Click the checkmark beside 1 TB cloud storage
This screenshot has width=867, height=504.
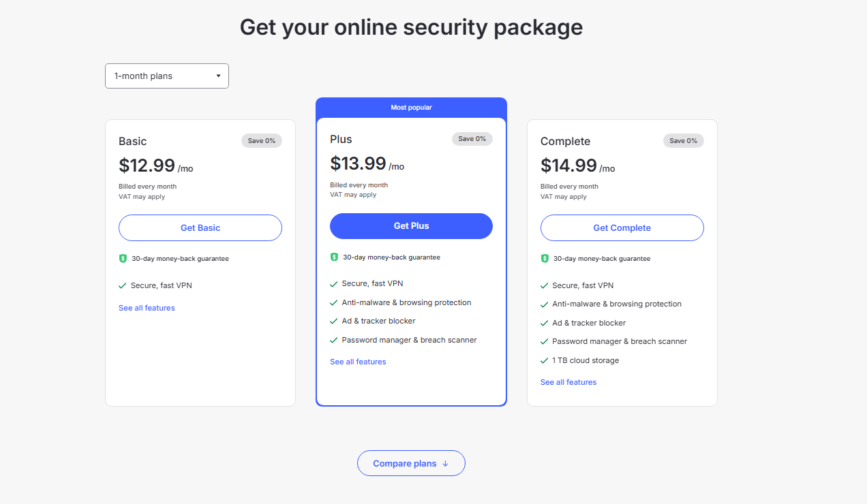tap(545, 361)
